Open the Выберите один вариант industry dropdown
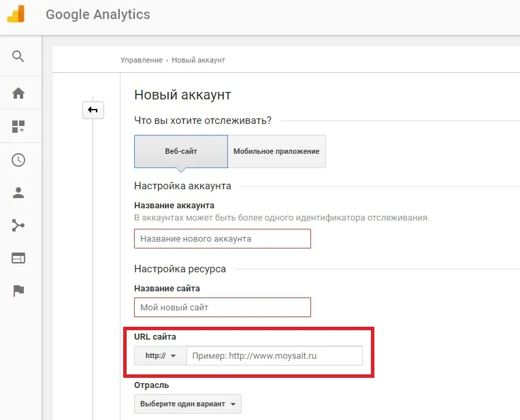520x420 pixels. tap(188, 404)
